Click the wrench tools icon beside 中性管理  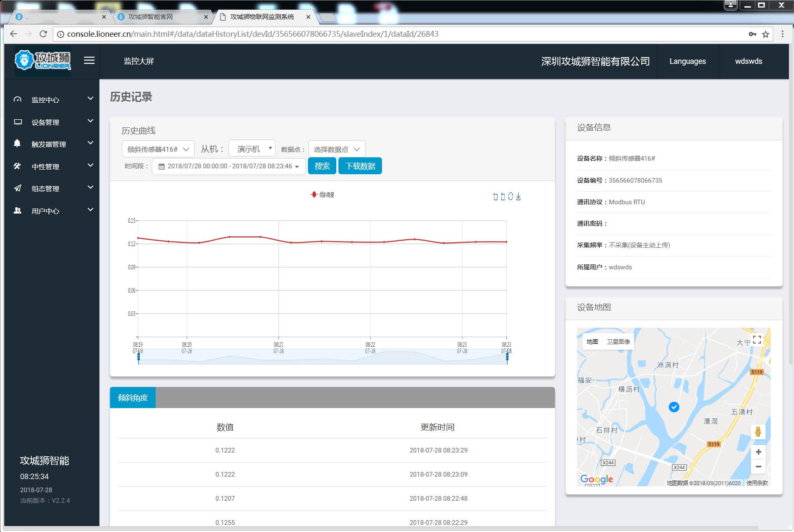pos(17,166)
